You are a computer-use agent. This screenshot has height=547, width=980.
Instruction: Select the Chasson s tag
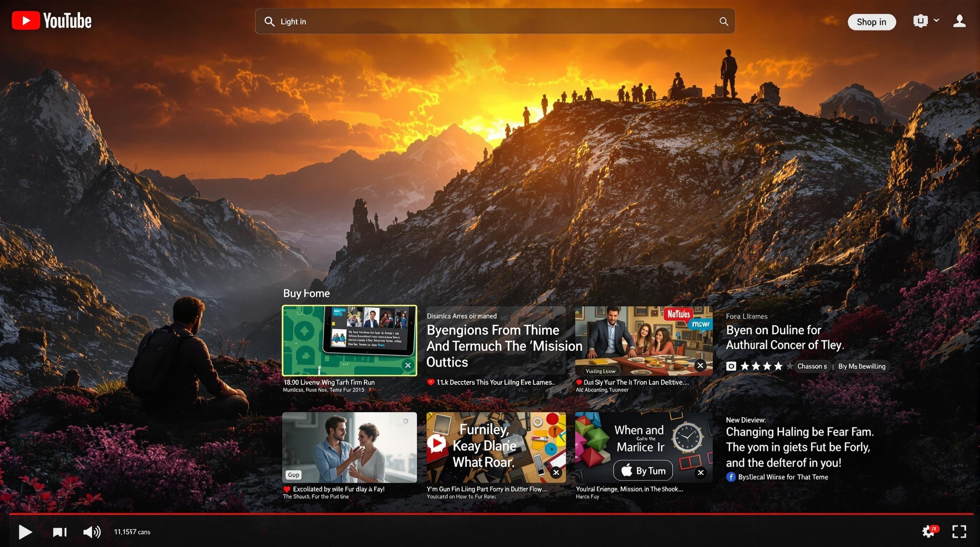pos(812,366)
